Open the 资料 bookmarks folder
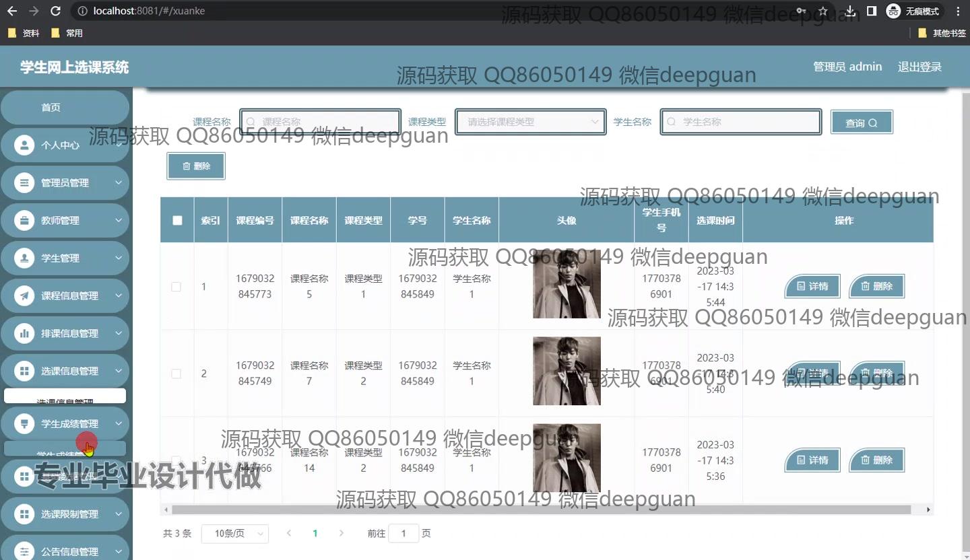The image size is (970, 560). [x=24, y=33]
